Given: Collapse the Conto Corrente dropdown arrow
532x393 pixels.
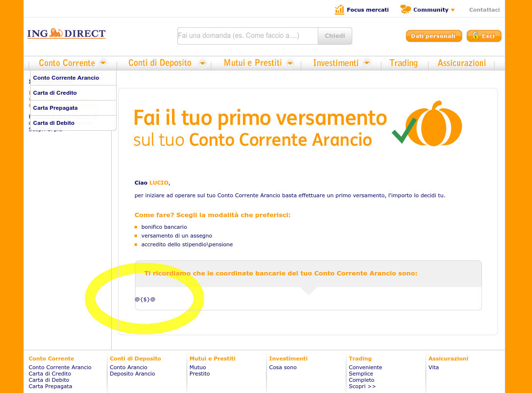Looking at the screenshot, I should tap(103, 63).
